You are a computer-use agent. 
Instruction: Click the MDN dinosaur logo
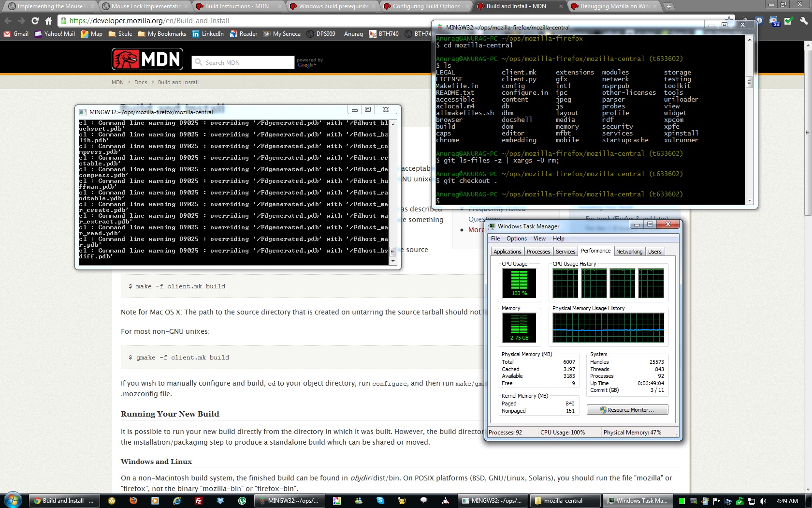pyautogui.click(x=147, y=59)
